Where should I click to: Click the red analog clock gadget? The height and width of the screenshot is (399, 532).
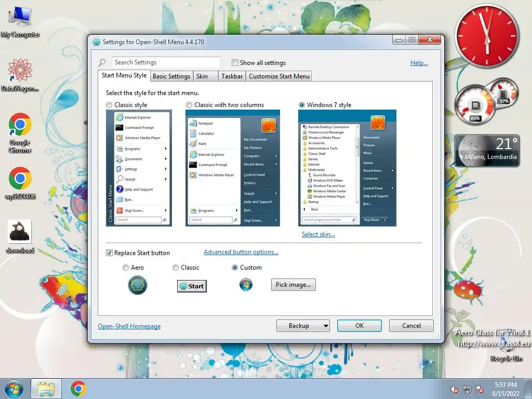click(x=487, y=36)
